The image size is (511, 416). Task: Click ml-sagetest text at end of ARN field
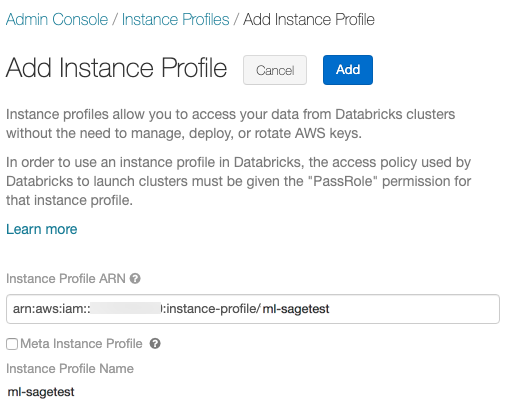click(x=296, y=309)
